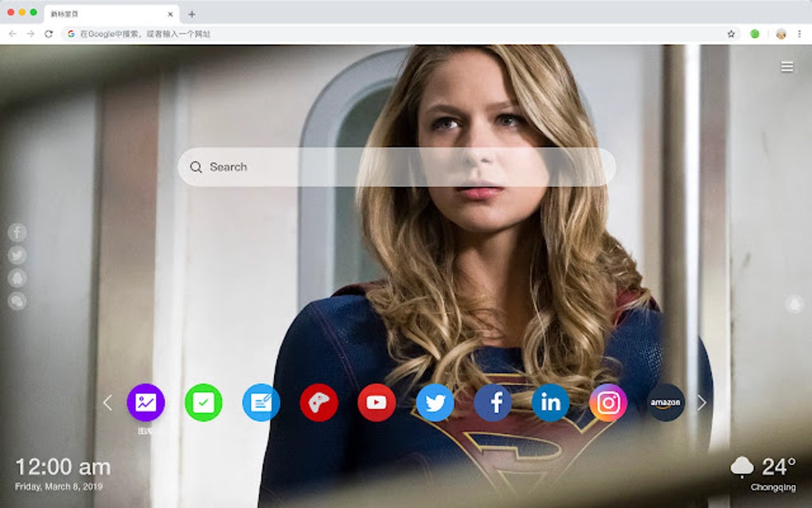Open the Twitter shortcut in the dock

point(435,402)
